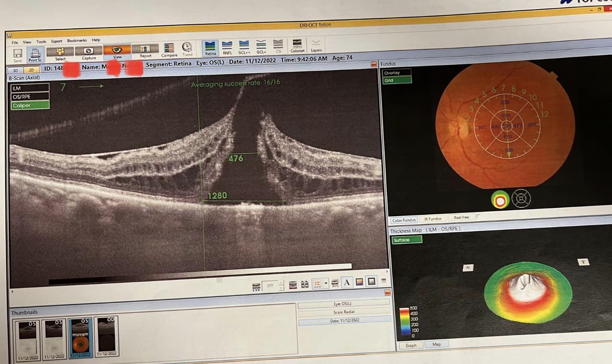Toggle the OS/RPE boundary overlay

(30, 97)
